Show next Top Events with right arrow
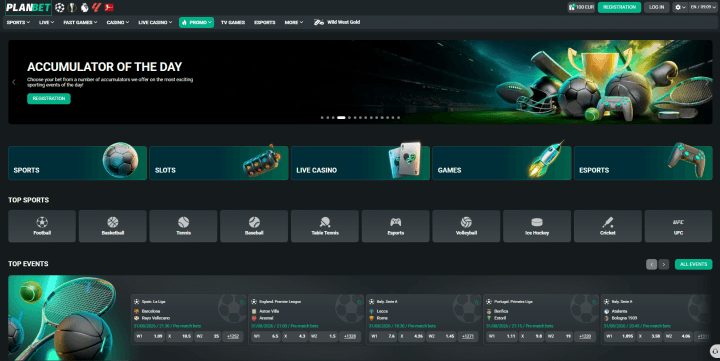720x361 pixels. [x=664, y=264]
